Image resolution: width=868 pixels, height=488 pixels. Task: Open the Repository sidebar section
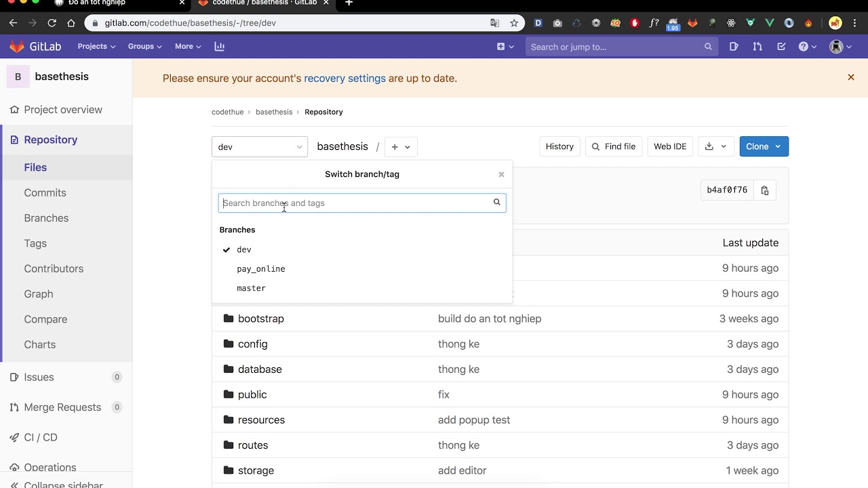(x=50, y=140)
